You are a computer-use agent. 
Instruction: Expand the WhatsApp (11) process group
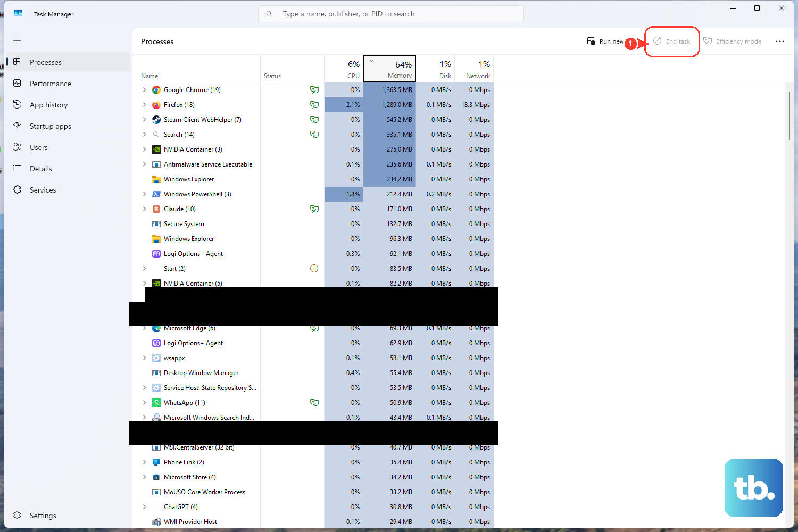point(144,403)
